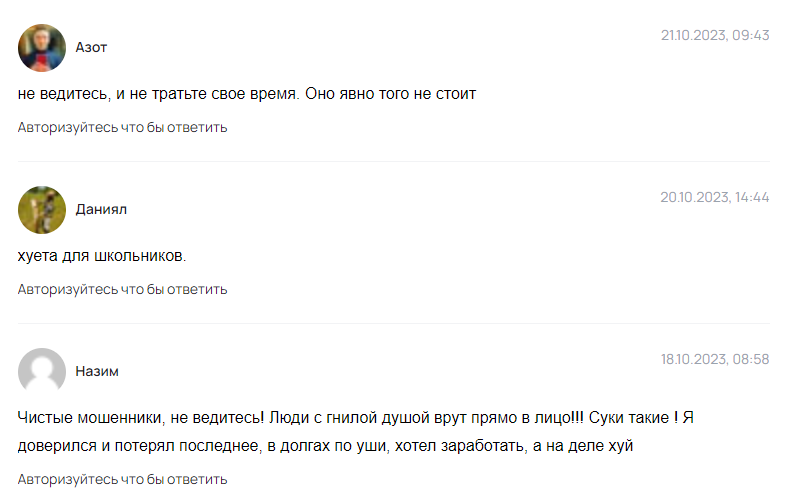The height and width of the screenshot is (490, 802).
Task: Click the word 'мошенники' in Назим's comment
Action: pos(121,418)
